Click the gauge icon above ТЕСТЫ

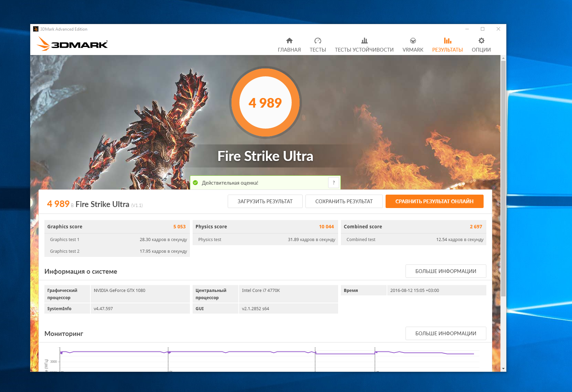pos(318,41)
